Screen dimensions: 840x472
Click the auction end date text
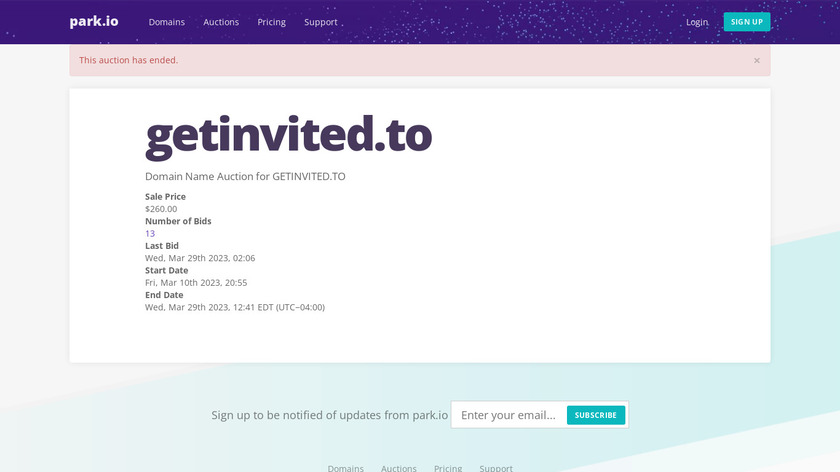[x=235, y=307]
